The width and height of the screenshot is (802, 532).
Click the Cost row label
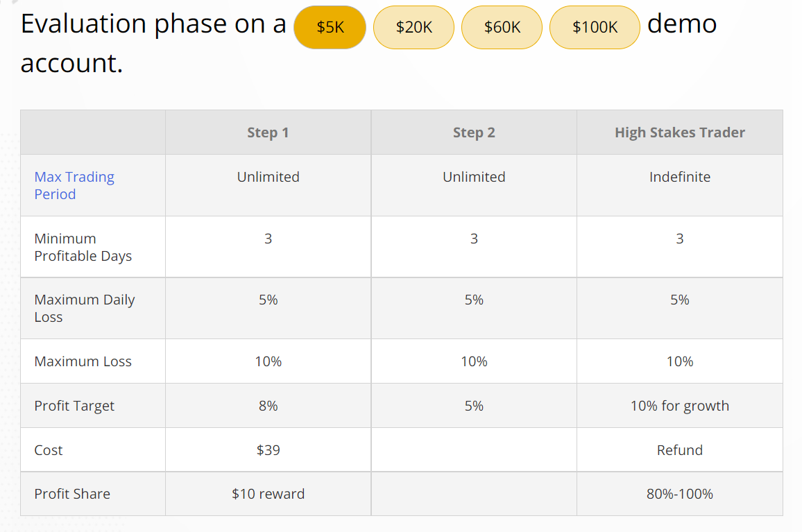click(x=49, y=450)
